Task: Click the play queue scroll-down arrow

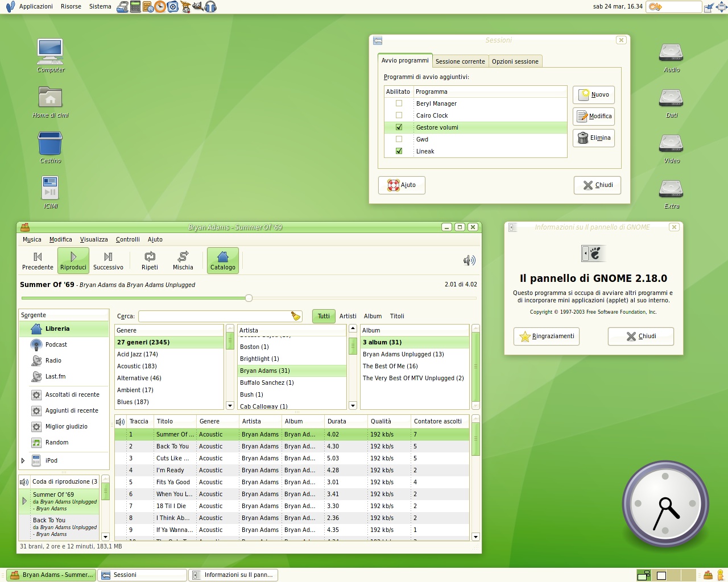Action: pyautogui.click(x=105, y=537)
